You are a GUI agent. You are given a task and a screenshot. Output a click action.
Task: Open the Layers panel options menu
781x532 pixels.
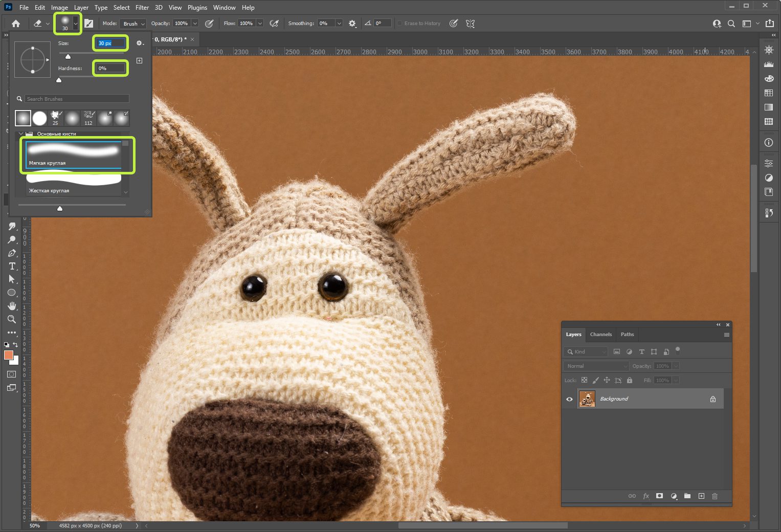[726, 335]
